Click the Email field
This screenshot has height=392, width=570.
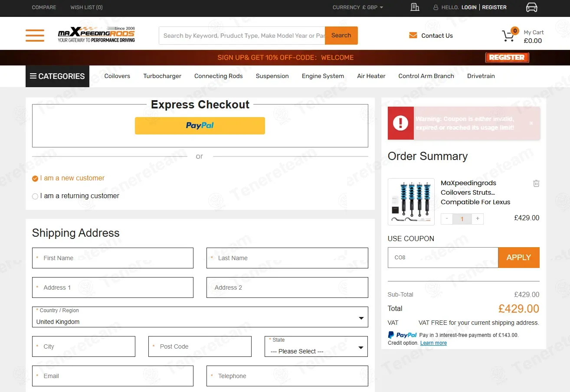point(113,376)
